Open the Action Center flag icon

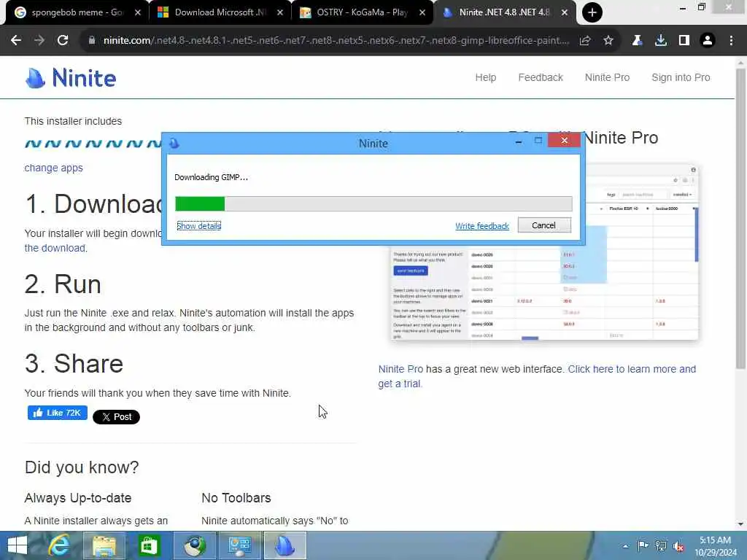coord(643,545)
